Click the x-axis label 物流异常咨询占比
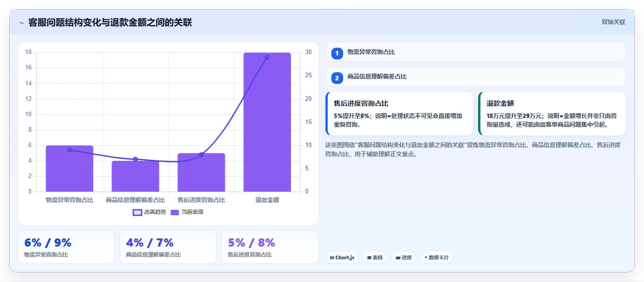Viewport: 644px width, 282px height. pos(70,200)
